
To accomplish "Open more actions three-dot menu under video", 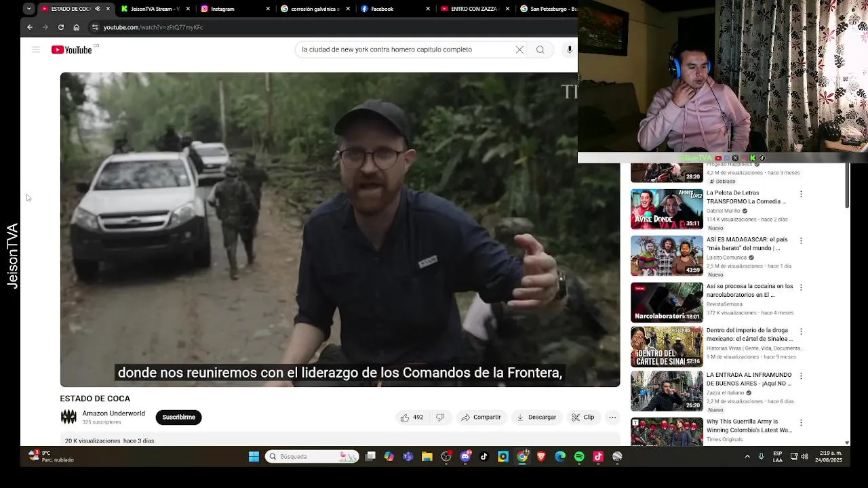I will [612, 418].
